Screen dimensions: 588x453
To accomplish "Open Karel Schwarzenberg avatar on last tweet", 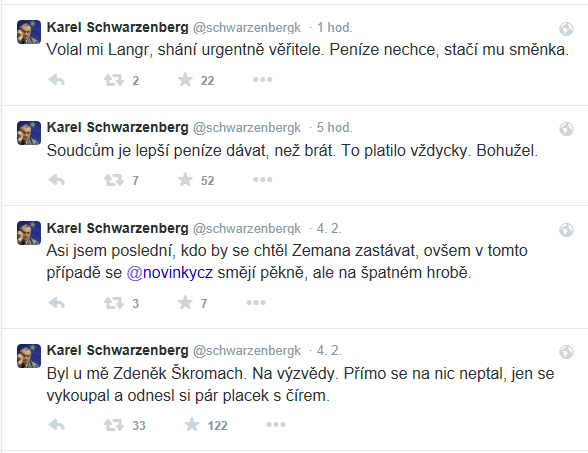I will pos(29,356).
